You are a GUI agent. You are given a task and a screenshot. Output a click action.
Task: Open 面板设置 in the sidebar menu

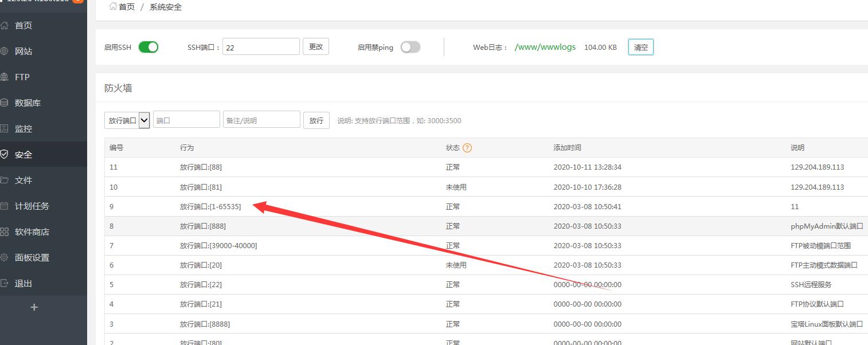coord(32,257)
